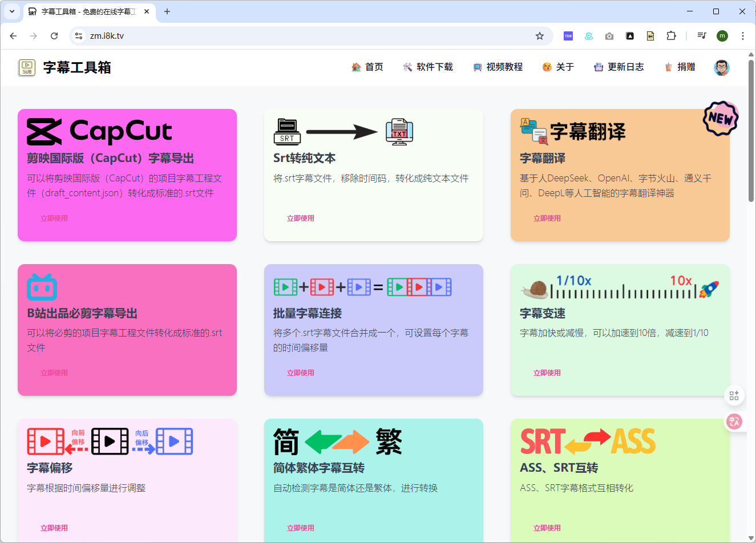Click the 批量字幕连接 card title

click(x=308, y=313)
